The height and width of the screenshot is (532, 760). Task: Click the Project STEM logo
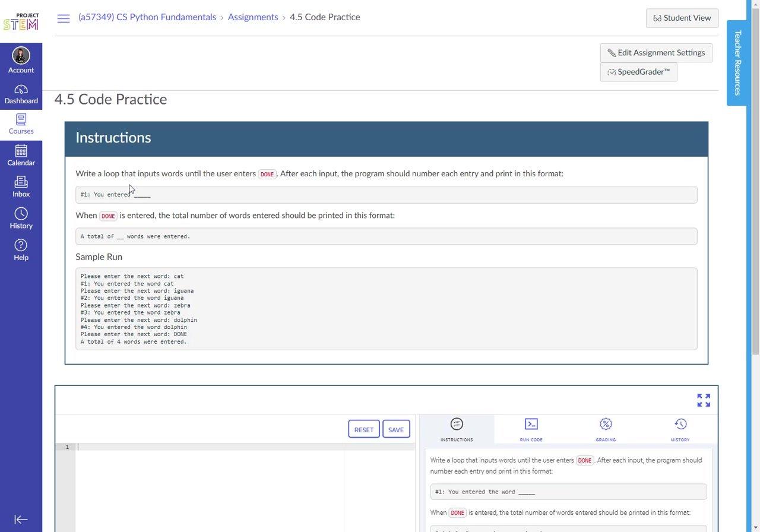point(21,22)
